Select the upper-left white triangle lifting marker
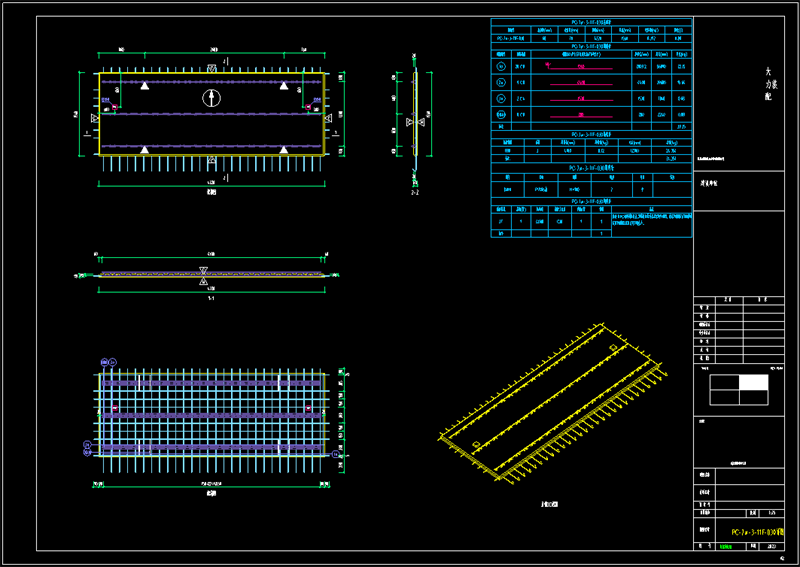This screenshot has width=800, height=567. click(x=145, y=85)
